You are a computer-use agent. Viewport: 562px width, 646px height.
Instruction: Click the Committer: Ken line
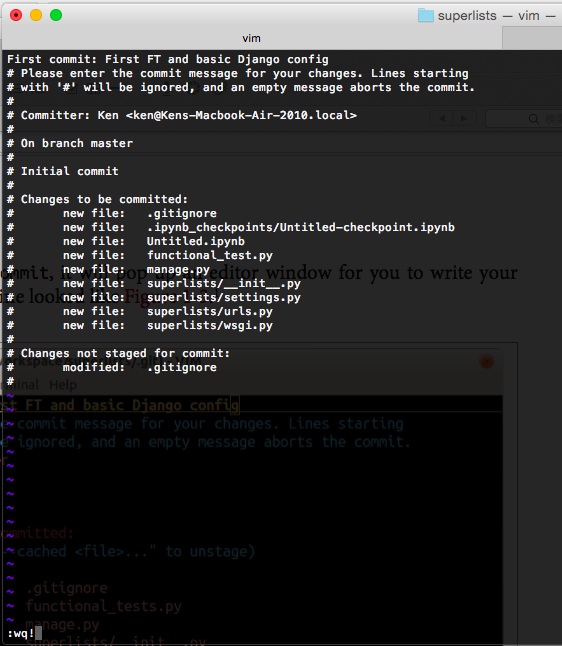[182, 115]
